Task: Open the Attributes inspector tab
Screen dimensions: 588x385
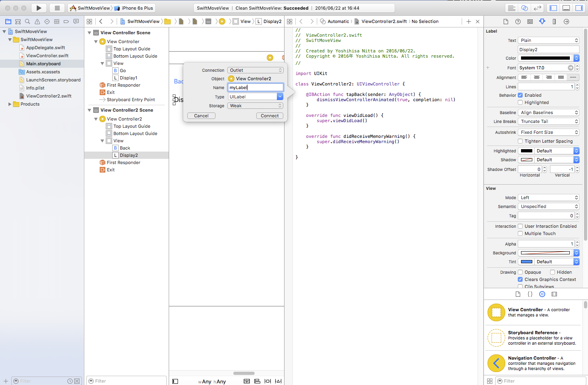Action: (542, 21)
